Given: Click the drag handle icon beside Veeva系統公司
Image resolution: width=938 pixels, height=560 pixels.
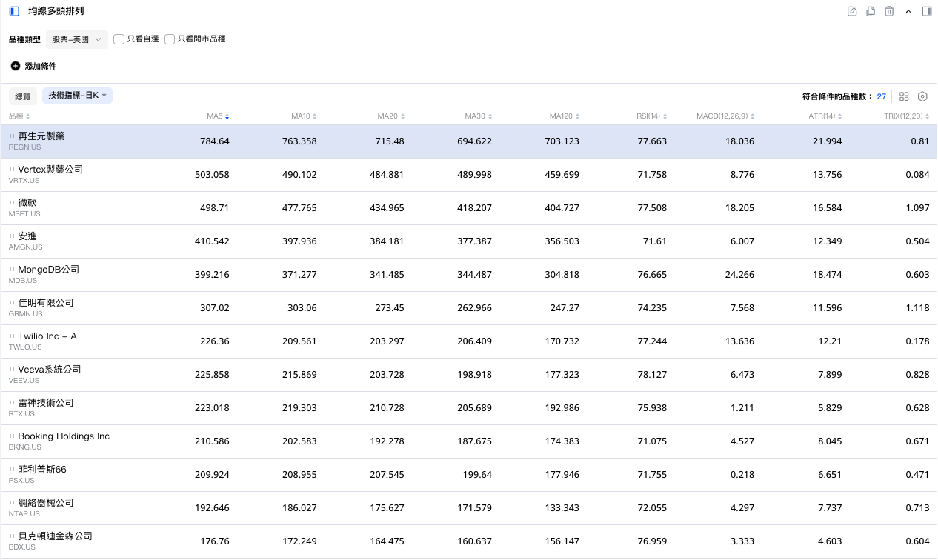Looking at the screenshot, I should pos(12,369).
